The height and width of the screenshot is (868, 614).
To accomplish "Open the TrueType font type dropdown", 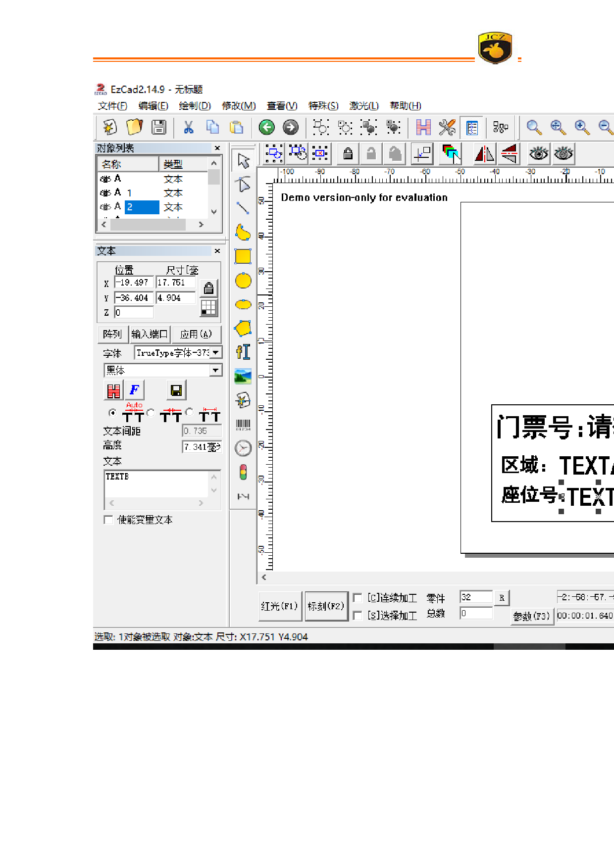I will click(x=216, y=352).
